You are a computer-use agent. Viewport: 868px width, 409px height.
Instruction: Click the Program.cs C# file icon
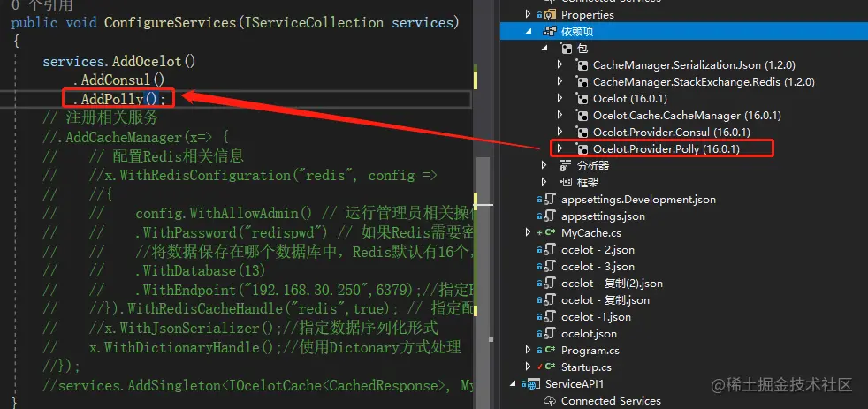550,350
